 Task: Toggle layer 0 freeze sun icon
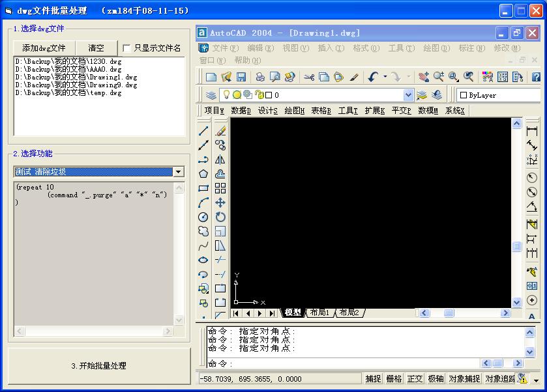click(237, 95)
